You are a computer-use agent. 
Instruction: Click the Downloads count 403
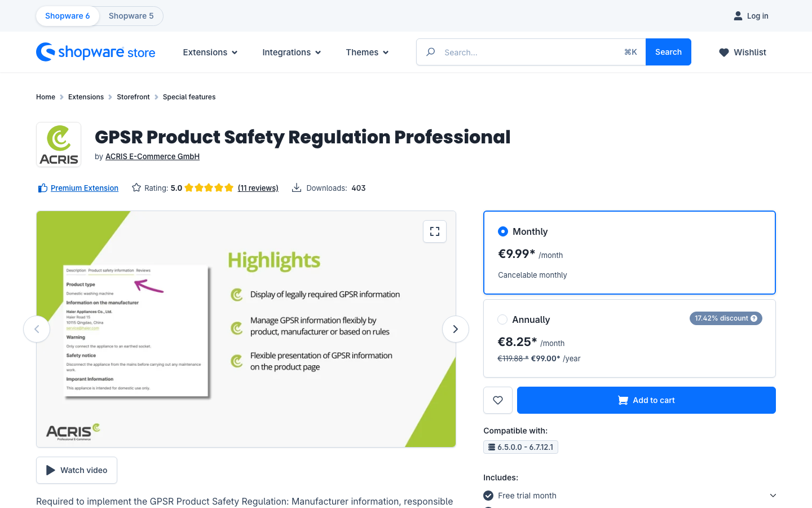(x=359, y=188)
